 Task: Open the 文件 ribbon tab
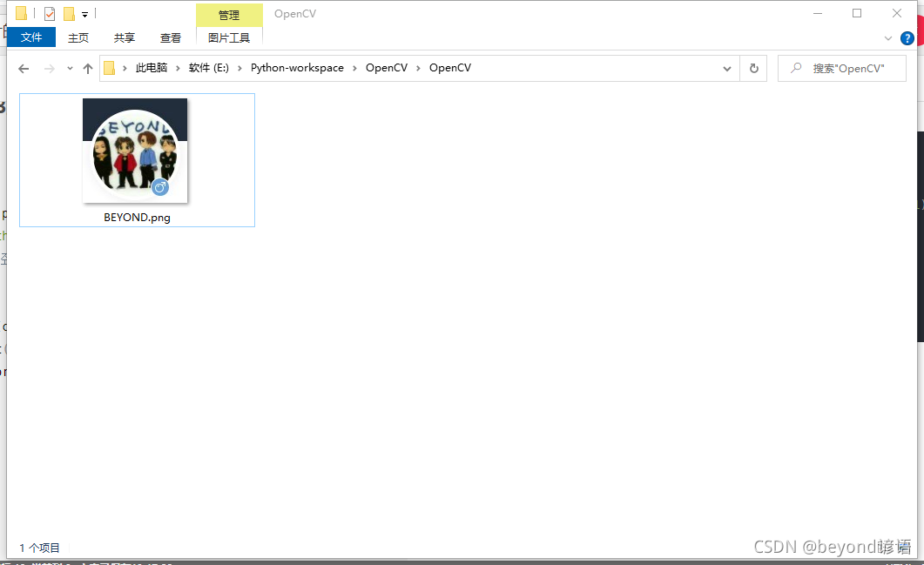[x=31, y=37]
